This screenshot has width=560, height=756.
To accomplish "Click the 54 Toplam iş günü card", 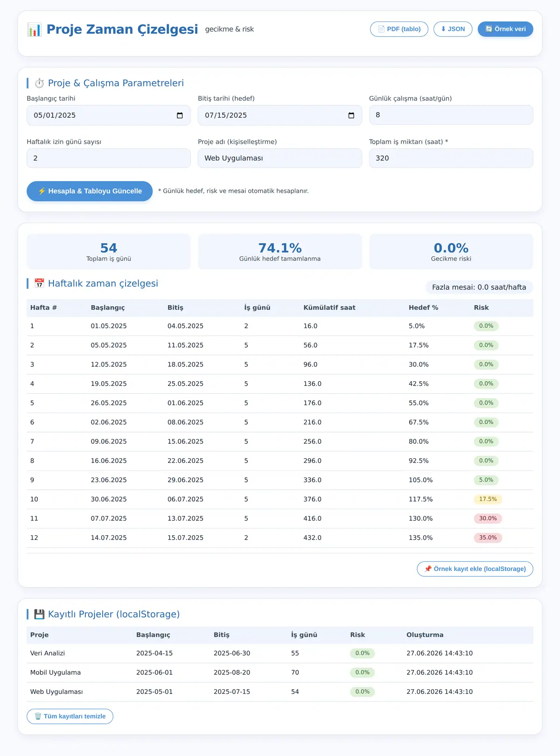I will coord(109,252).
